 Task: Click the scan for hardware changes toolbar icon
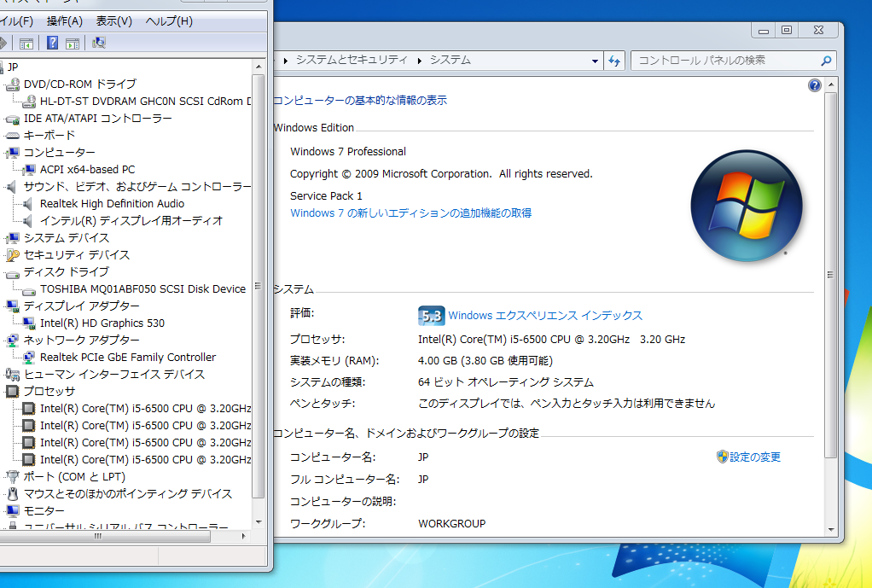[98, 43]
